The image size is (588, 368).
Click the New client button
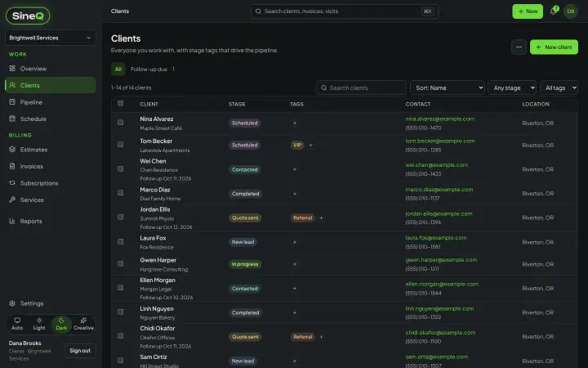554,47
